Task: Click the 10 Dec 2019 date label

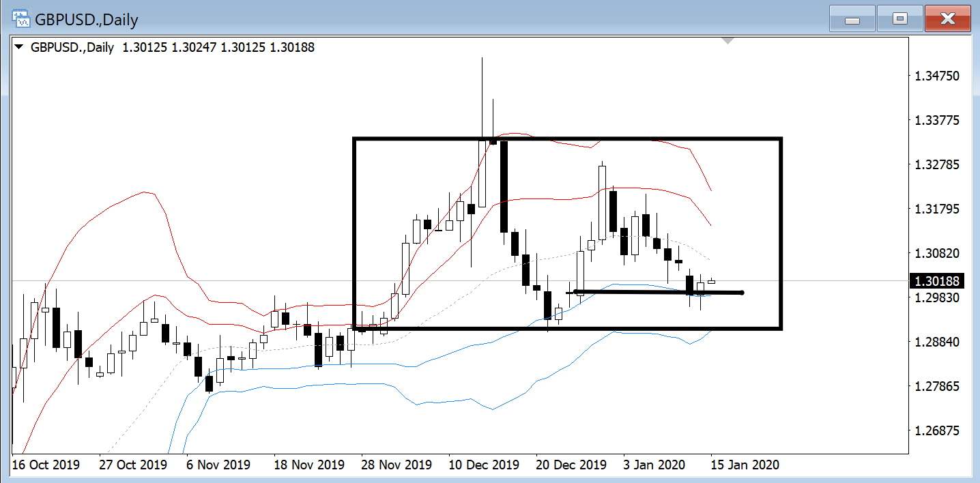Action: (483, 465)
